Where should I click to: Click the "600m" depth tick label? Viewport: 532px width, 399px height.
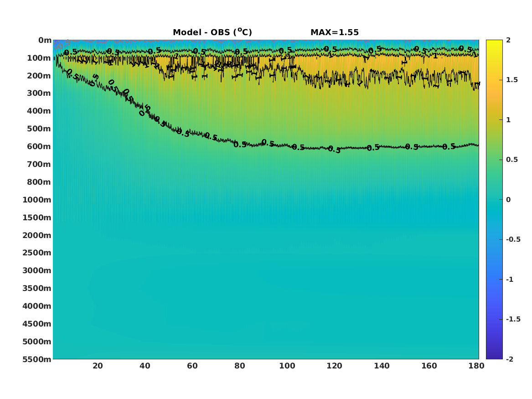[x=39, y=146]
